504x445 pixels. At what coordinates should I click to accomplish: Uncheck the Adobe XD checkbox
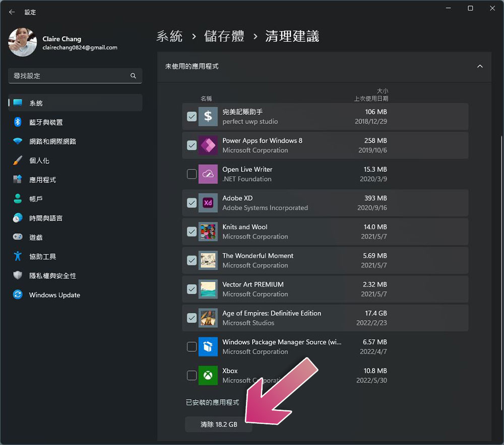click(x=192, y=203)
